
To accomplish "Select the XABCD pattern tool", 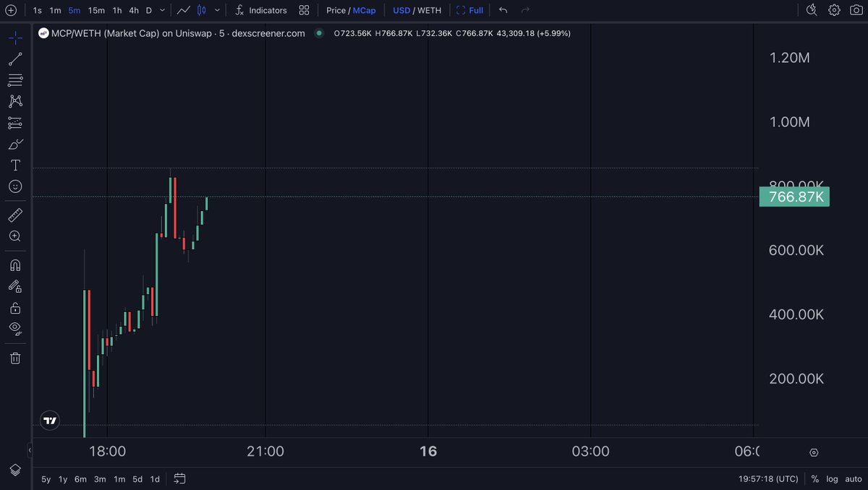I will pos(15,101).
